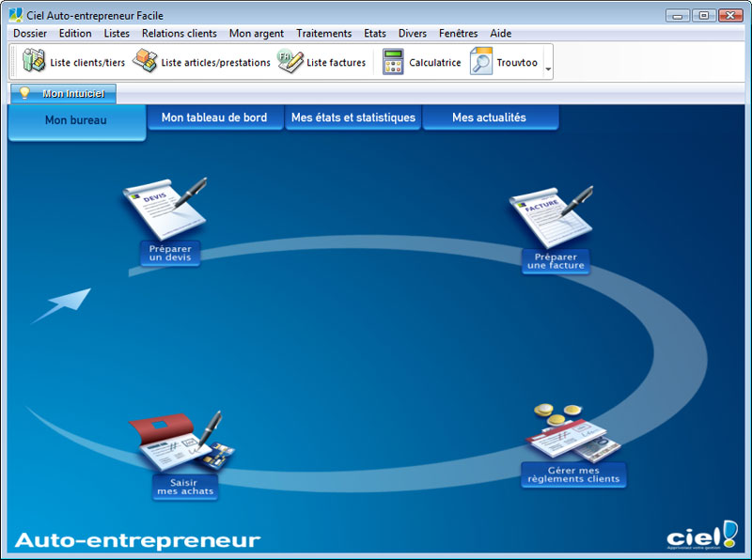This screenshot has width=752, height=560.
Task: Click the Saisir mes achats button
Action: pyautogui.click(x=185, y=487)
